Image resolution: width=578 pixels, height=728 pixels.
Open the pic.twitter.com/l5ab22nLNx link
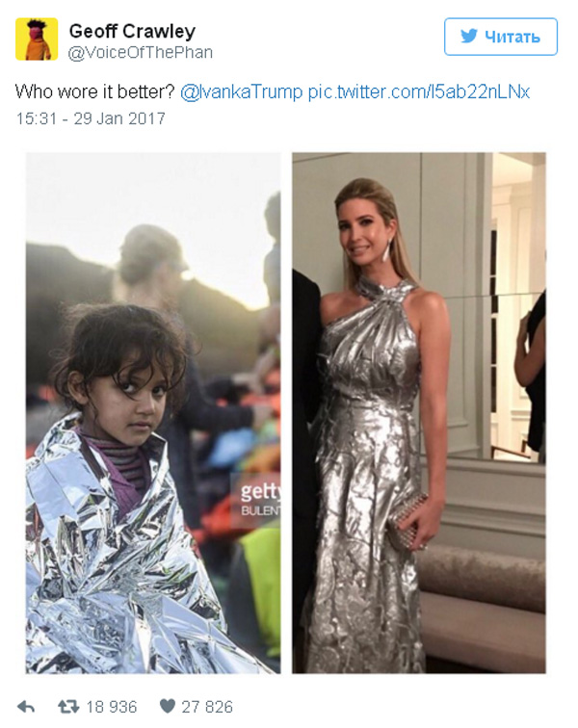(x=419, y=91)
